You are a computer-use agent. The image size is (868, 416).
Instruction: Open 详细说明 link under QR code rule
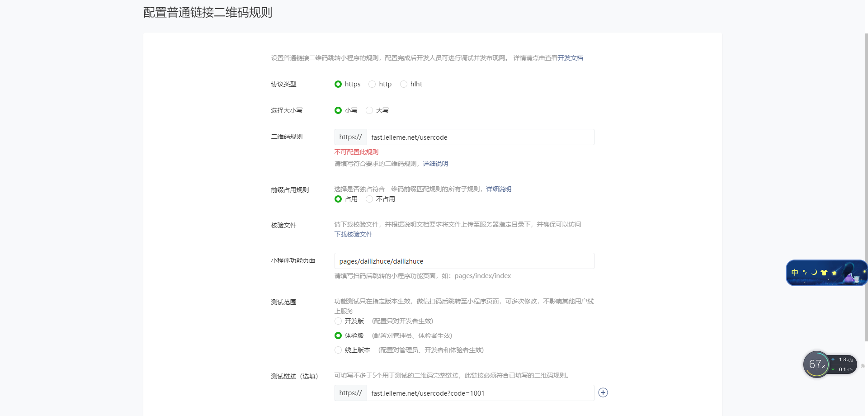435,164
